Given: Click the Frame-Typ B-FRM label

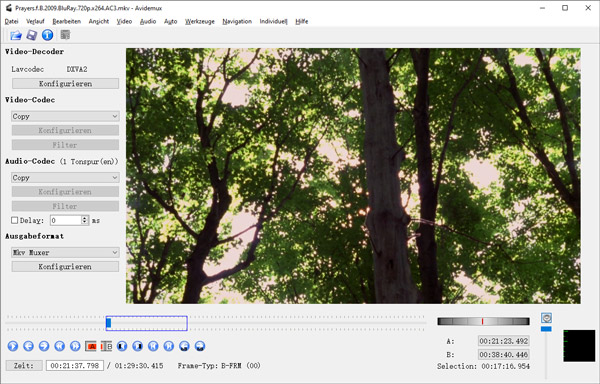Looking at the screenshot, I should (219, 366).
